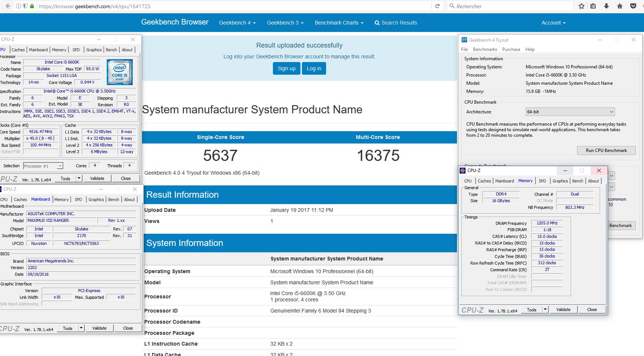Click the Search Results magnifier icon
Image resolution: width=644 pixels, height=356 pixels.
tap(377, 23)
